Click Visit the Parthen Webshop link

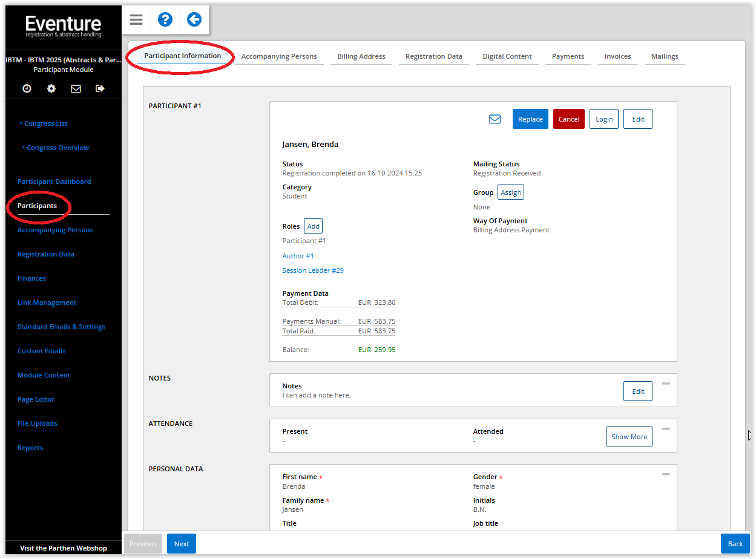[64, 548]
